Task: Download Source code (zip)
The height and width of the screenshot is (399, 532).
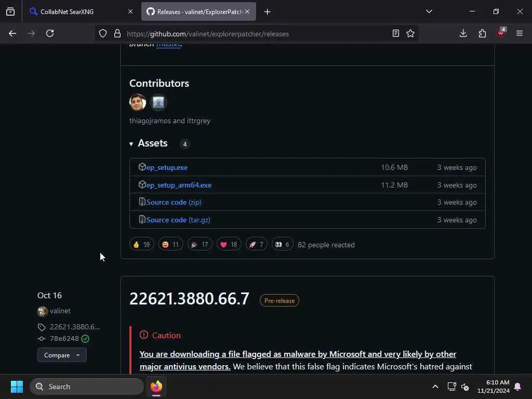Action: click(x=174, y=203)
